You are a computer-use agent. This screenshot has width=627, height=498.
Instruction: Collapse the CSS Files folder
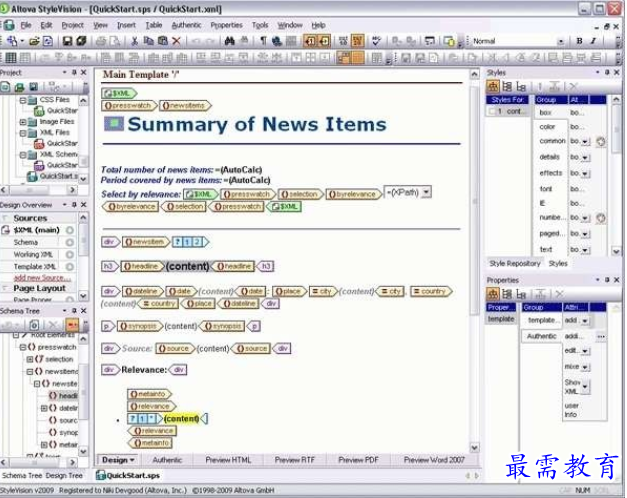coord(23,100)
